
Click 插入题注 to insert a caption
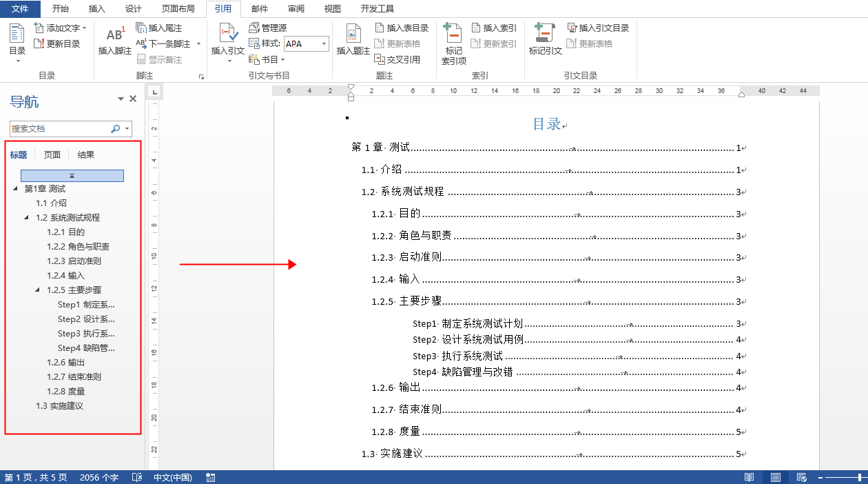coord(353,40)
